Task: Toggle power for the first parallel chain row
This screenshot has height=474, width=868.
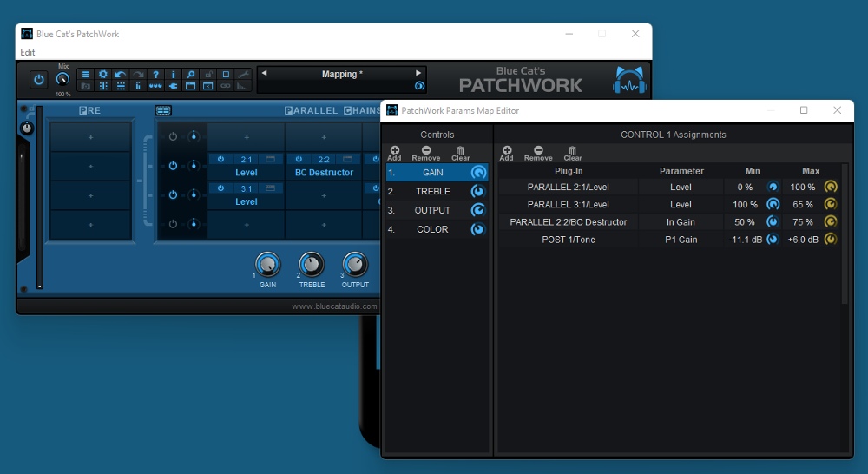Action: coord(174,136)
